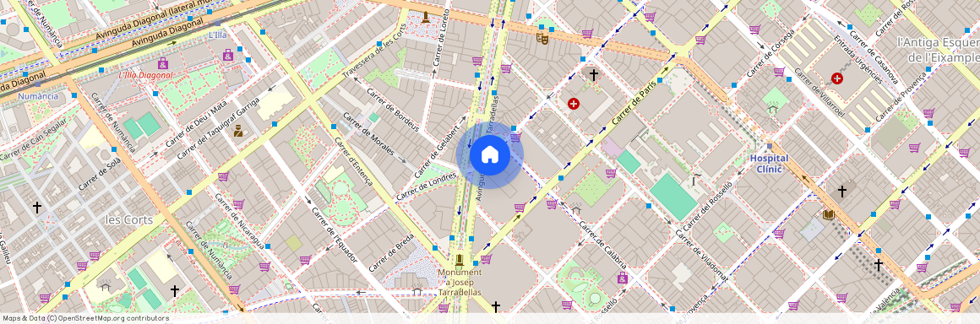This screenshot has width=980, height=324.
Task: Click the Hospital Clínic metro station label
Action: click(x=770, y=164)
